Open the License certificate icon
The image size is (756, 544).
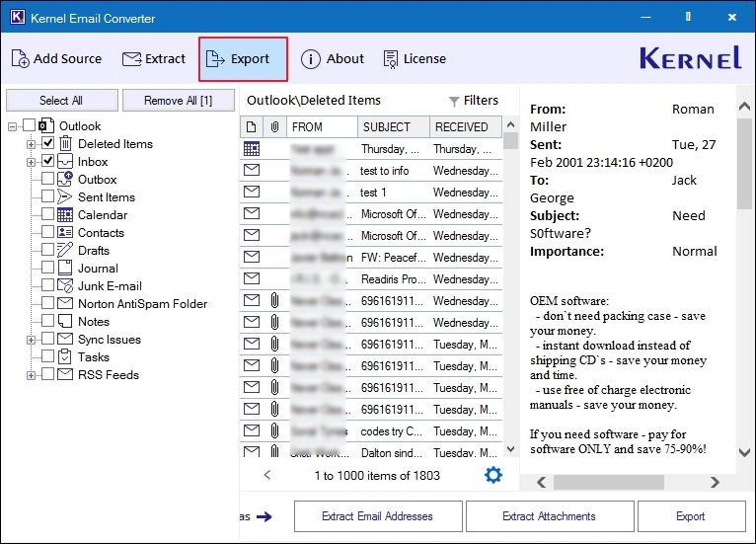tap(390, 59)
